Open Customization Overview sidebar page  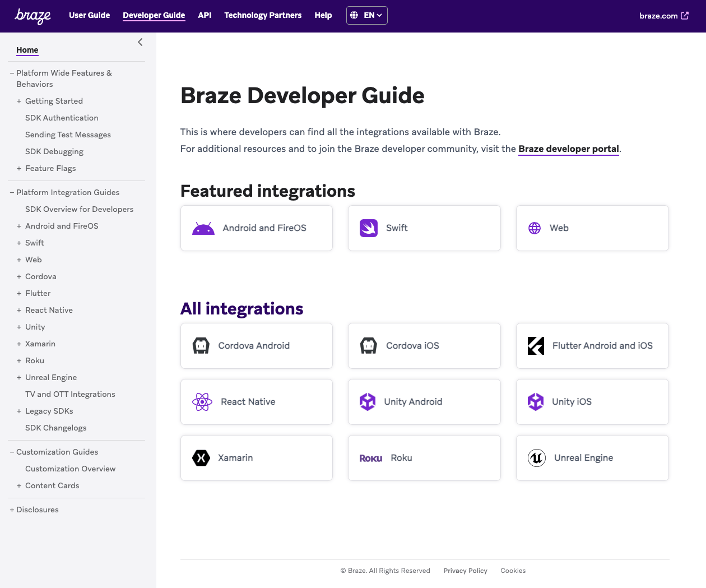click(x=71, y=469)
